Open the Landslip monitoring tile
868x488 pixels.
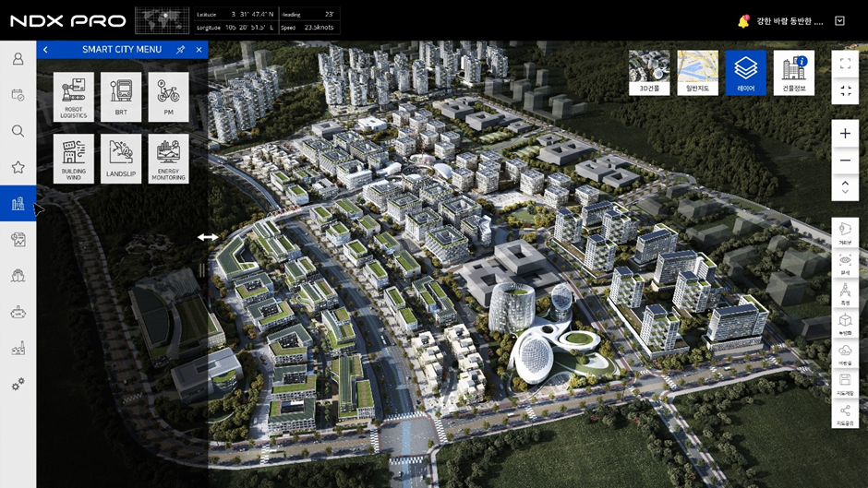[121, 159]
